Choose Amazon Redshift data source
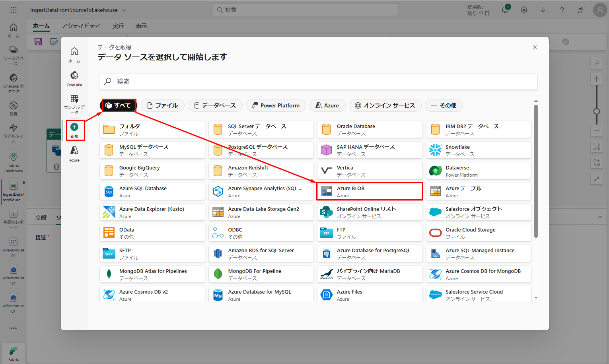 [x=261, y=171]
